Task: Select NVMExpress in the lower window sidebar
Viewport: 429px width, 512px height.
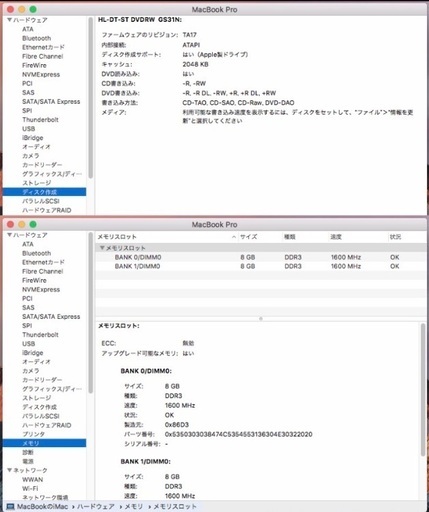Action: coord(41,290)
